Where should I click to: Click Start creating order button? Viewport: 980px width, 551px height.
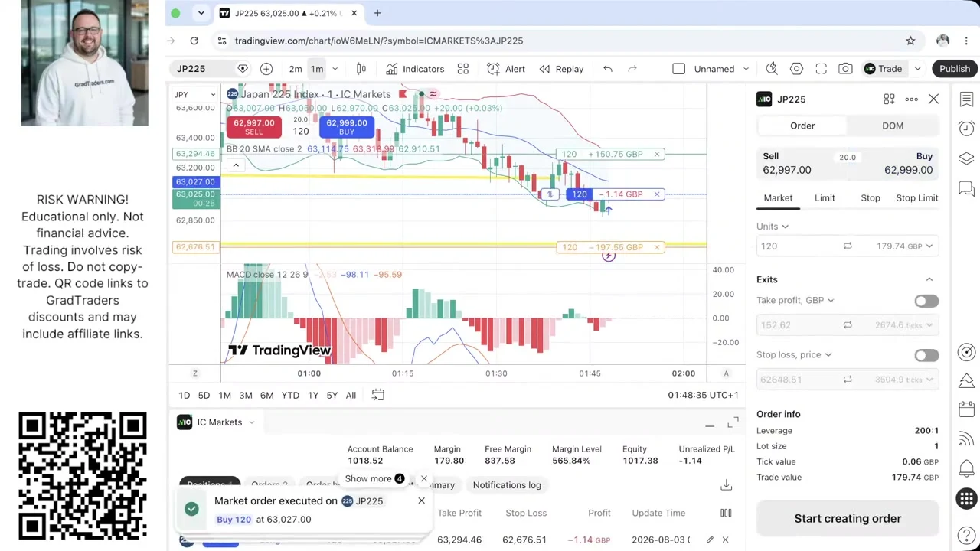tap(848, 519)
